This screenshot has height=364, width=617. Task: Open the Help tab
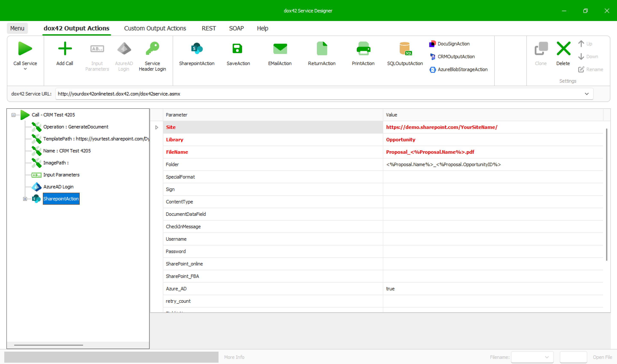(262, 28)
